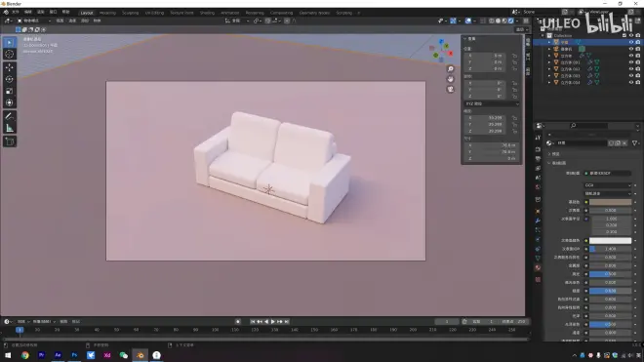Open the XYZ Euler rotation mode dropdown
This screenshot has height=362, width=644.
coord(492,104)
